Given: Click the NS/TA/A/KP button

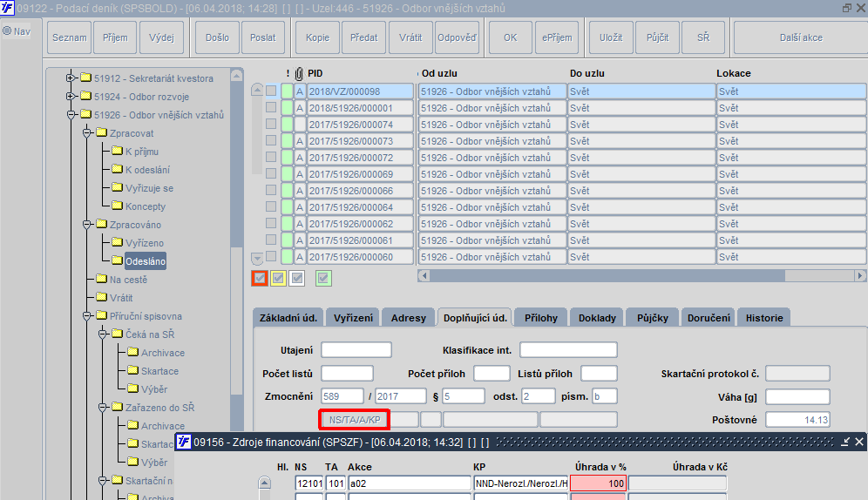Looking at the screenshot, I should click(x=355, y=420).
